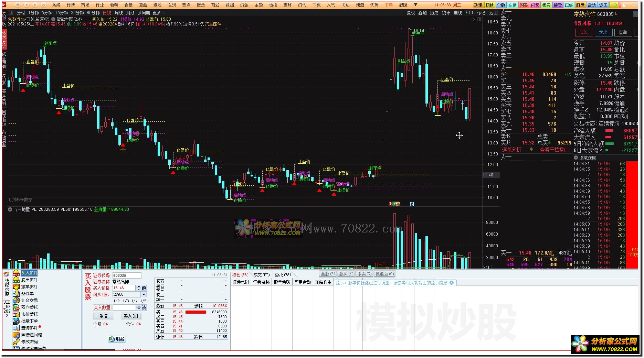
Task: Toggle 复权 adjustment on chart toolbar
Action: (411, 13)
